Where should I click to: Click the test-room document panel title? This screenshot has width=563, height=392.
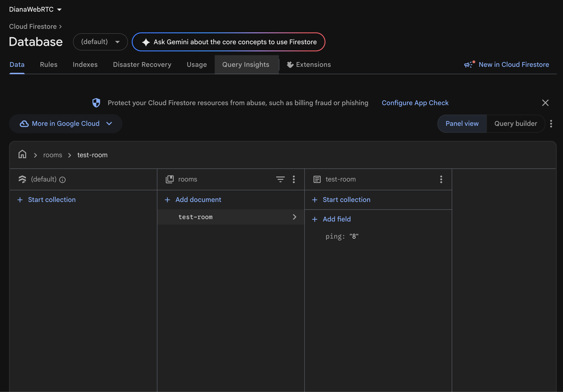click(341, 179)
